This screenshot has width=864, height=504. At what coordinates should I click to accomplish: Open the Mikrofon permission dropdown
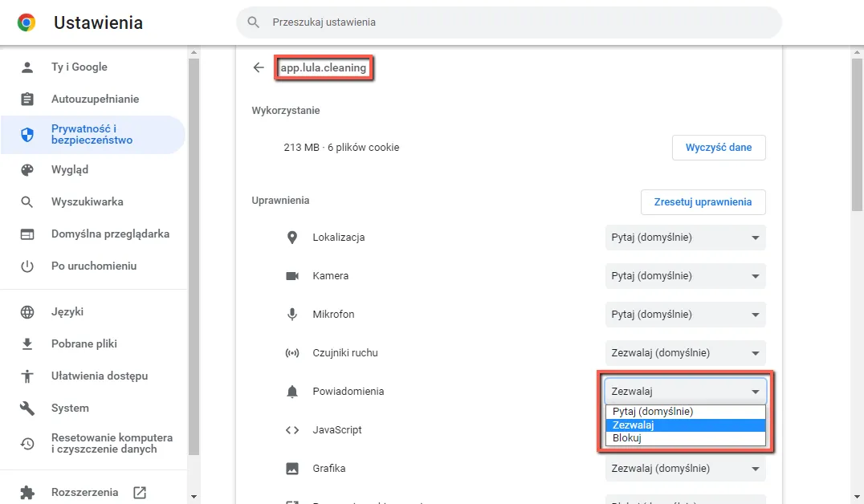pyautogui.click(x=686, y=315)
